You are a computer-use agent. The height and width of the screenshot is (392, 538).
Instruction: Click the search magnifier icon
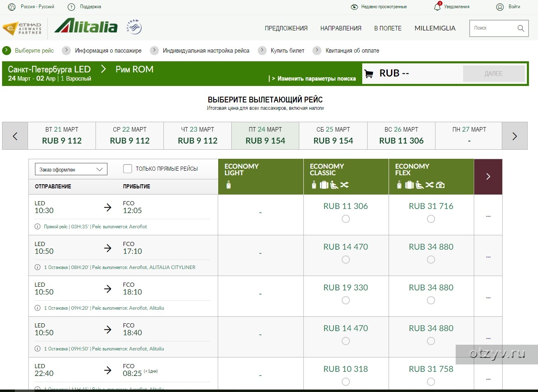pos(521,28)
